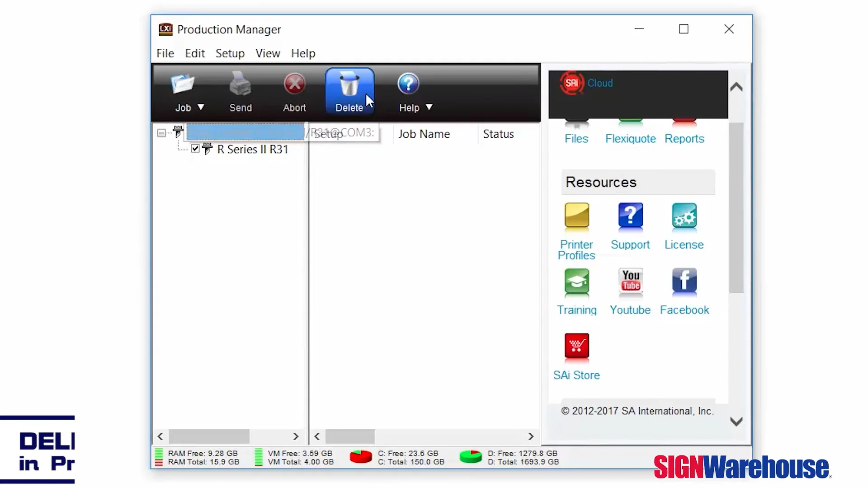Click the Job Name column header
This screenshot has width=868, height=488.
[x=424, y=134]
